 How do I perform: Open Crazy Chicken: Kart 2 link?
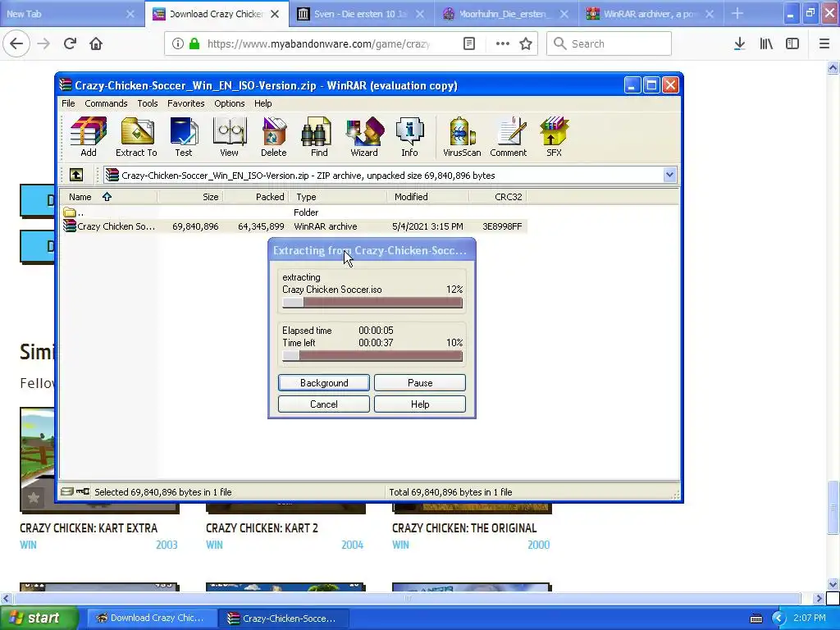[x=262, y=527]
